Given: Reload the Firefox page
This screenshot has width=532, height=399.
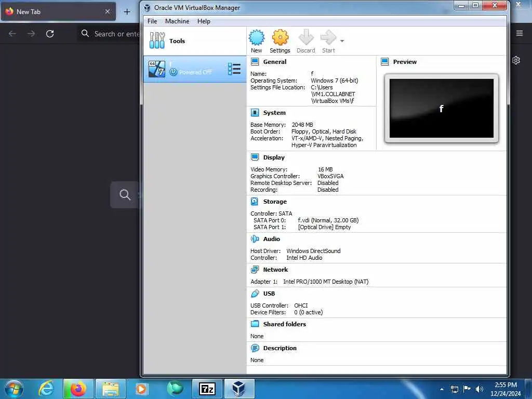Looking at the screenshot, I should click(50, 34).
